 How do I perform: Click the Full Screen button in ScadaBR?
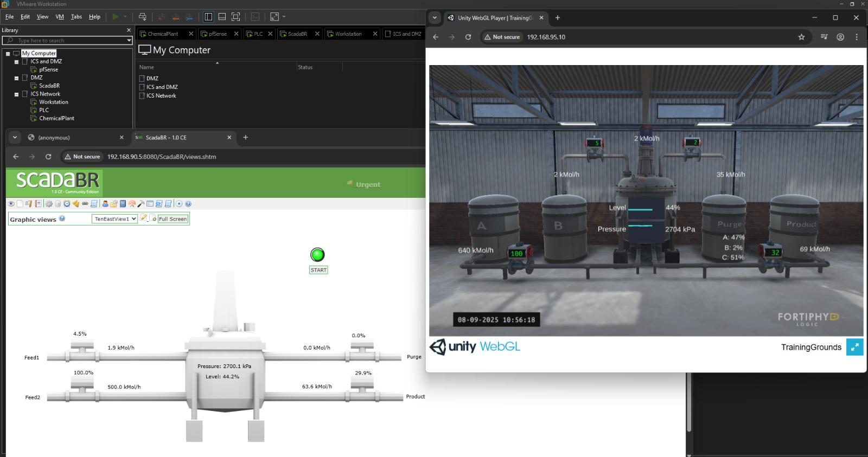[x=173, y=219]
